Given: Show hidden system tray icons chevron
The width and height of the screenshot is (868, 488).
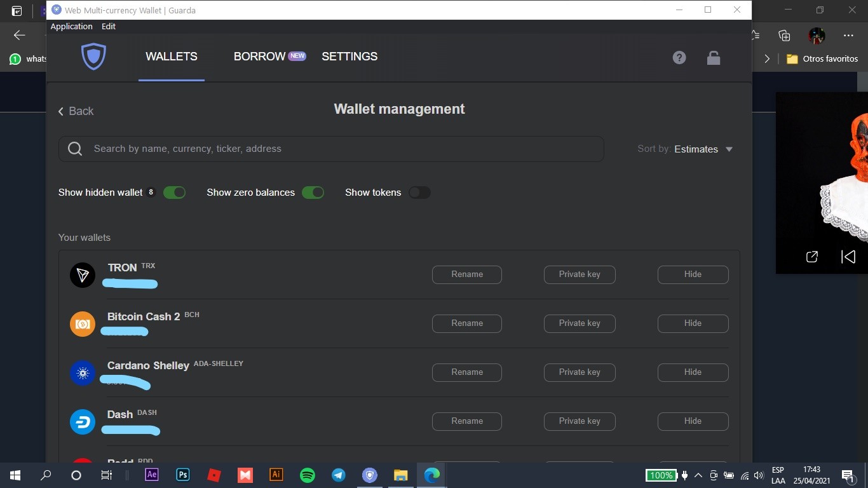Looking at the screenshot, I should (698, 475).
